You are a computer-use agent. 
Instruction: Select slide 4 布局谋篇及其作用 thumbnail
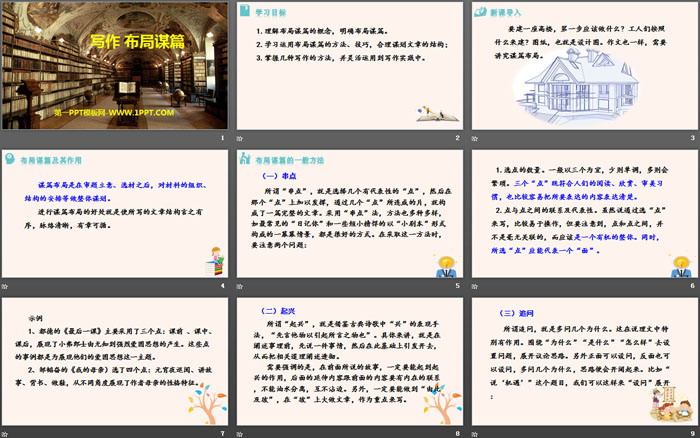[115, 213]
